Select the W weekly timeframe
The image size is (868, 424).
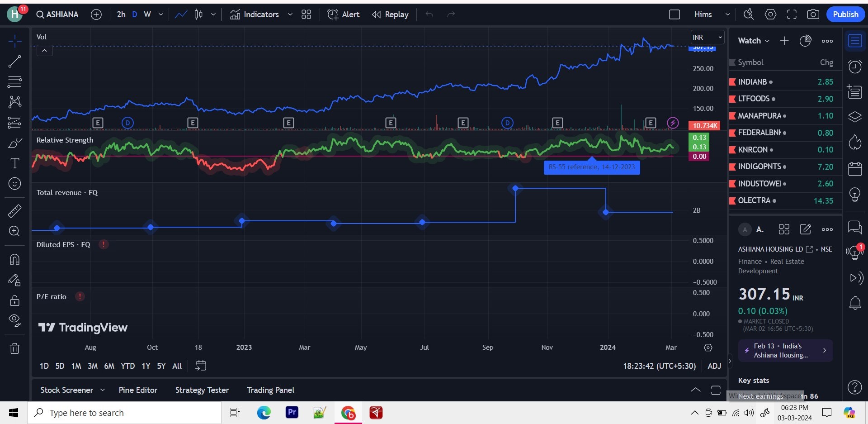pyautogui.click(x=147, y=14)
